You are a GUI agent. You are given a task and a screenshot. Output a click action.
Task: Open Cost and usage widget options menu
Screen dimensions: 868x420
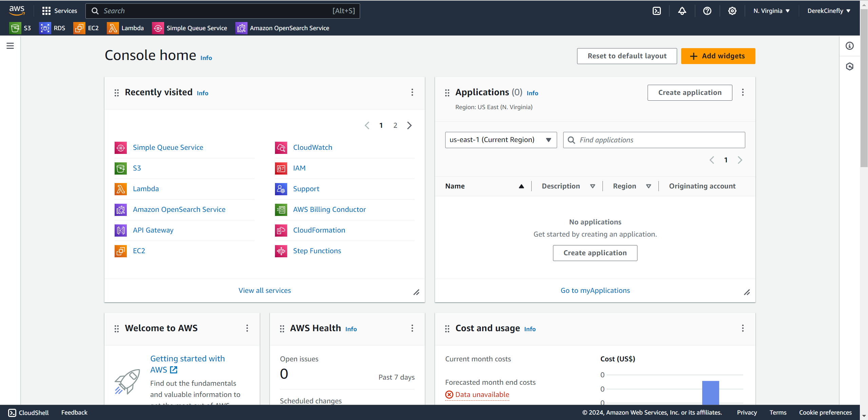point(743,328)
